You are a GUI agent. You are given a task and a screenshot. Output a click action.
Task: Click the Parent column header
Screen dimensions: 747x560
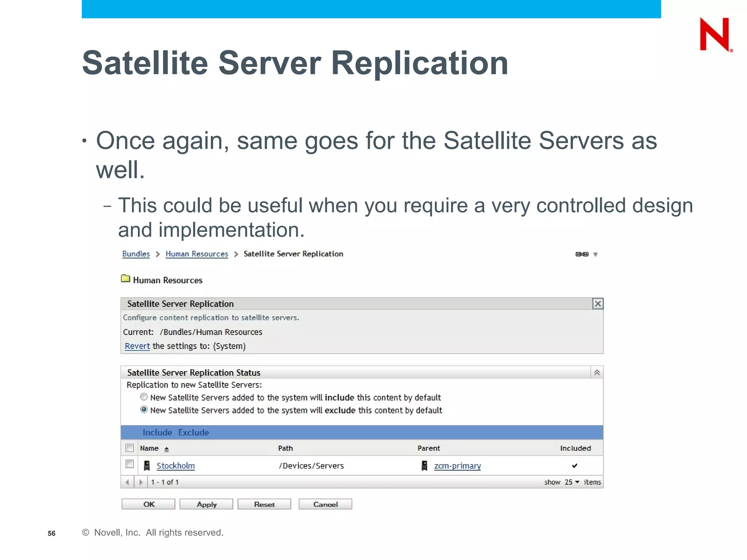click(x=429, y=448)
